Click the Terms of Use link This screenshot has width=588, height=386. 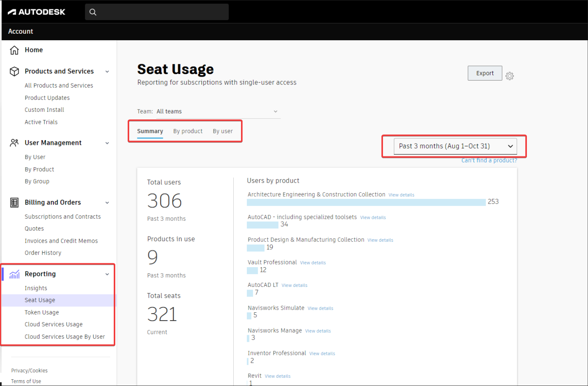26,381
